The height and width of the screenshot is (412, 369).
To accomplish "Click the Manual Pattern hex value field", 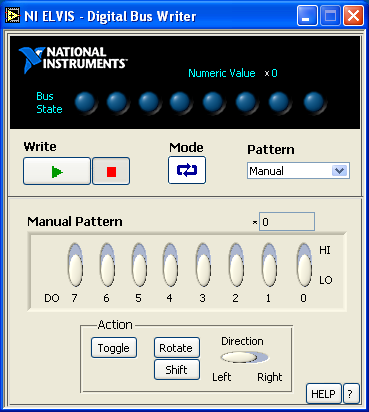I will coord(287,222).
